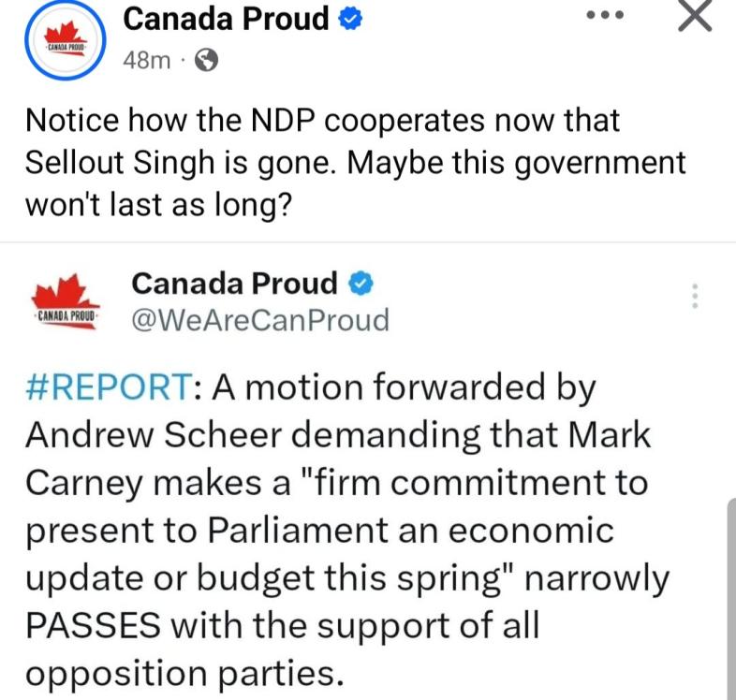Click the 48m post timestamp
Image resolution: width=736 pixels, height=700 pixels.
point(146,61)
